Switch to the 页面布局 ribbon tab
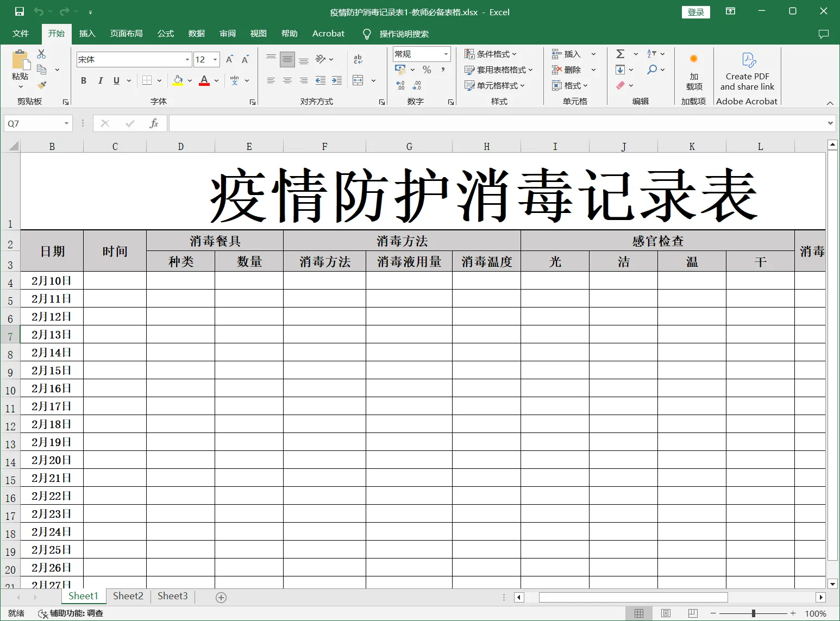This screenshot has height=621, width=840. pyautogui.click(x=126, y=34)
